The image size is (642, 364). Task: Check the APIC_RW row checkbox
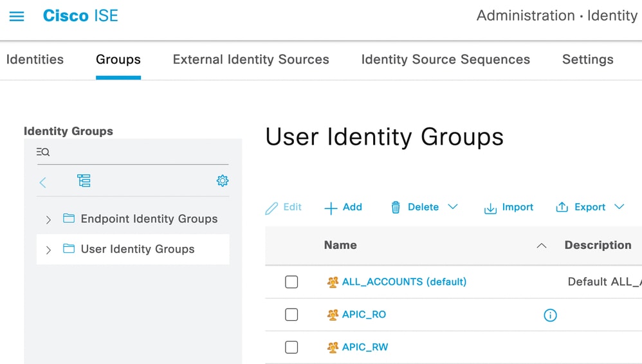(x=291, y=347)
